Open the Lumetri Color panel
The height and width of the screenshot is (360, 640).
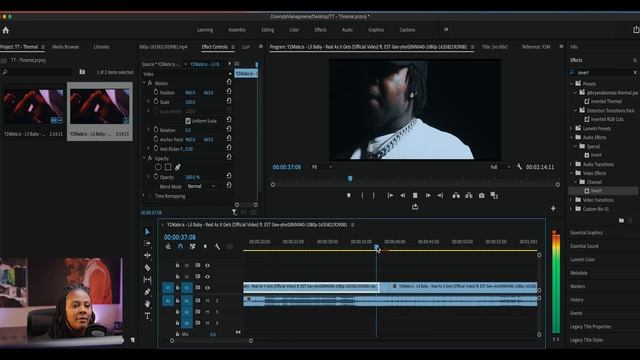[x=582, y=260]
